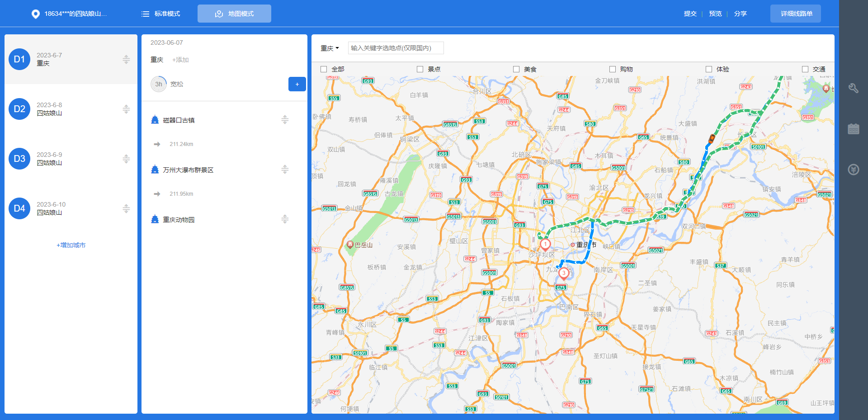Click the orange car icon on route

point(712,138)
